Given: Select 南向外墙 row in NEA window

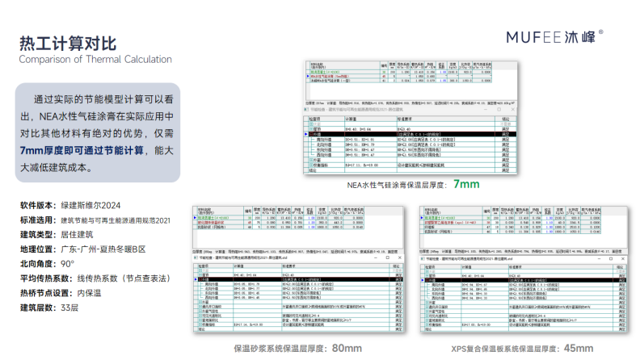Looking at the screenshot, I should pyautogui.click(x=411, y=140).
